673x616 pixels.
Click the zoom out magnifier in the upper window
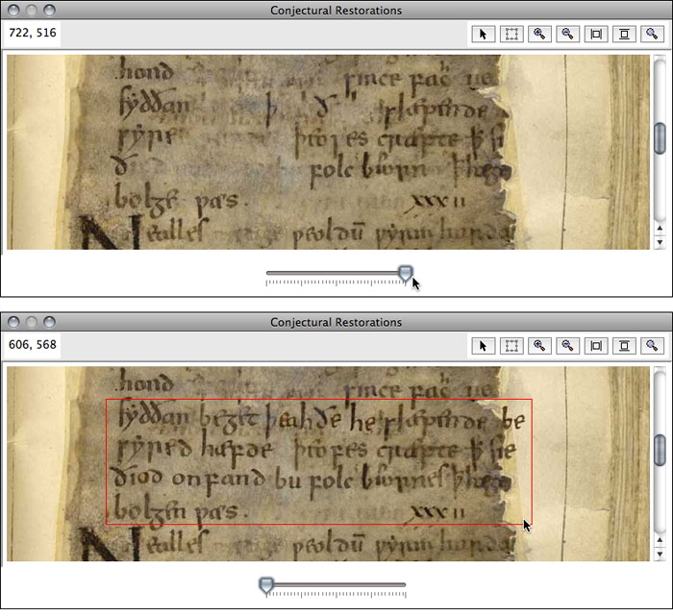pyautogui.click(x=568, y=34)
